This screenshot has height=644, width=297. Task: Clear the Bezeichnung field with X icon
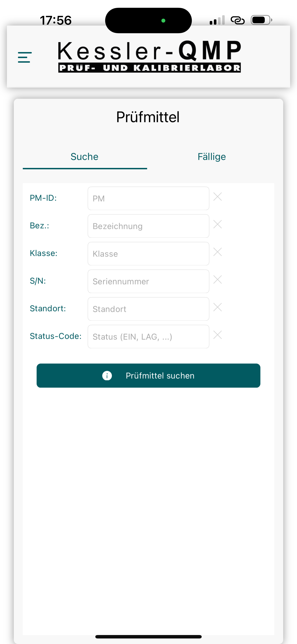tap(218, 225)
